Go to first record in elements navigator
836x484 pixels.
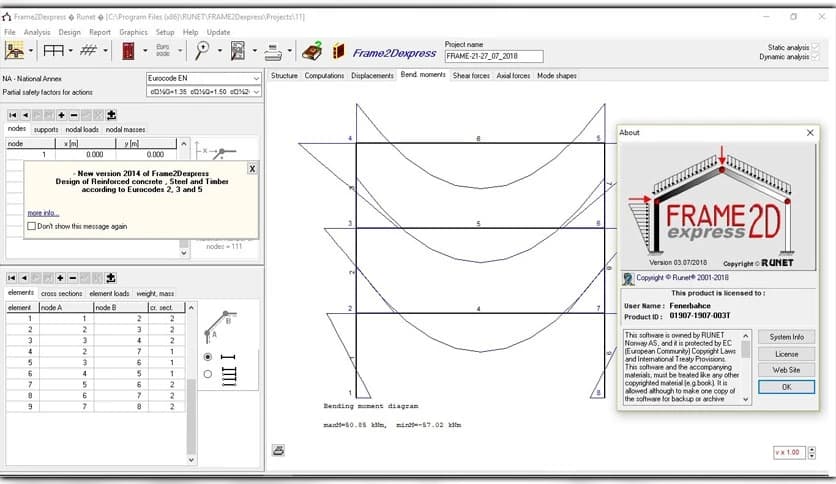pos(12,278)
